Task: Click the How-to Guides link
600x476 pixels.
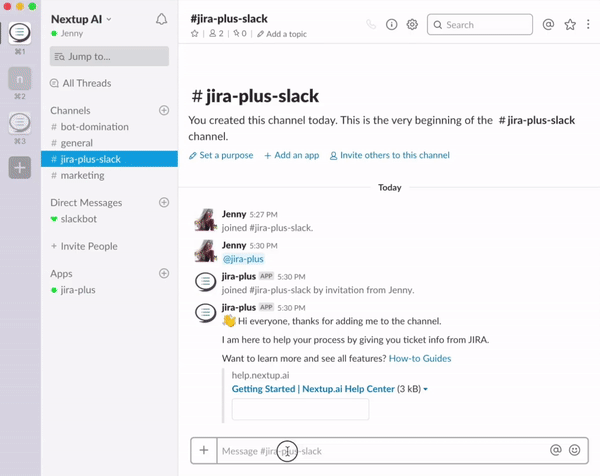Action: pyautogui.click(x=419, y=358)
